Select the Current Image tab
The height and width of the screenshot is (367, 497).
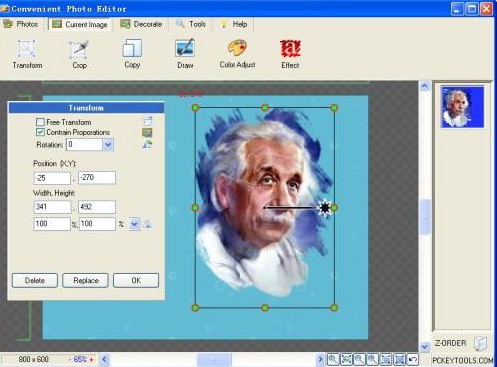point(80,24)
